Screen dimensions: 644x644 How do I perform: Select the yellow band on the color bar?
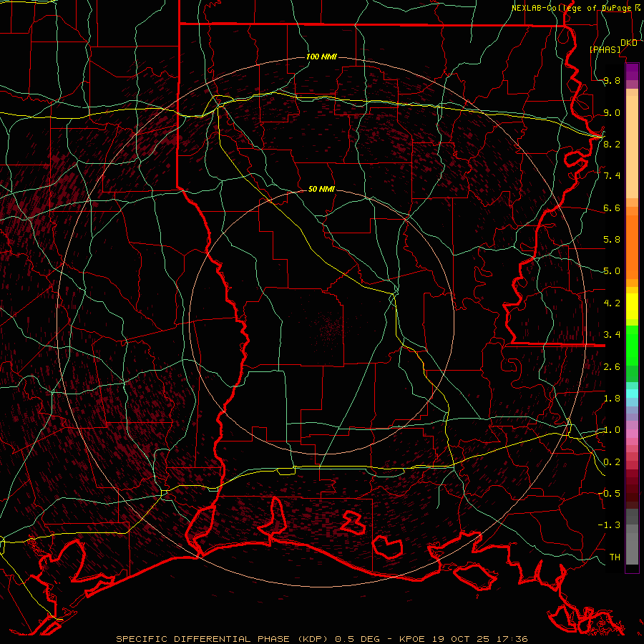[632, 306]
